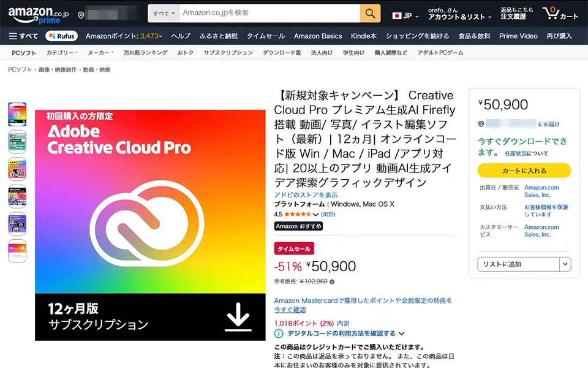Image resolution: width=588 pixels, height=368 pixels.
Task: Open the (409) reviews count link
Action: coord(328,215)
